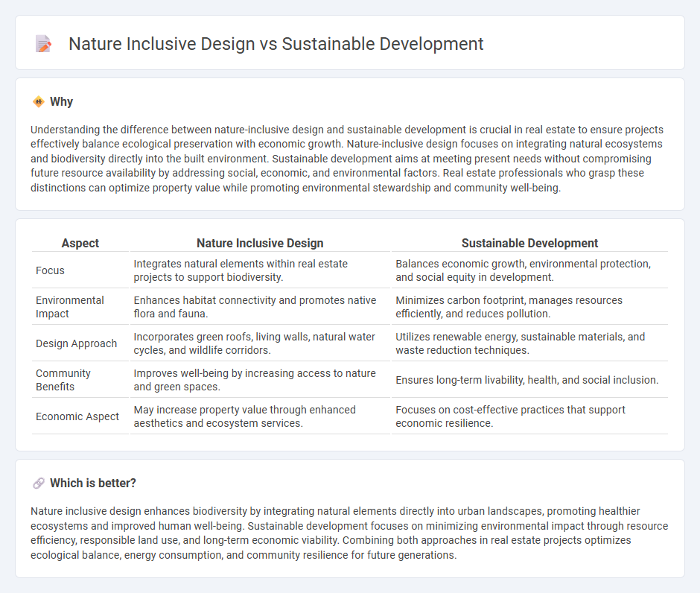The height and width of the screenshot is (593, 700).
Task: Click cell 'Integrates natural elements within real estate'
Action: pyautogui.click(x=261, y=270)
